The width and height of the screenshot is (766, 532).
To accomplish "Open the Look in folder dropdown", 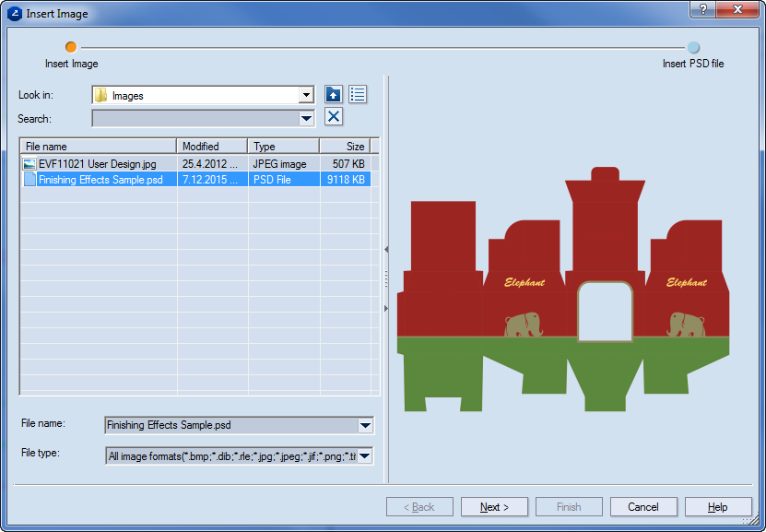I will tap(306, 95).
